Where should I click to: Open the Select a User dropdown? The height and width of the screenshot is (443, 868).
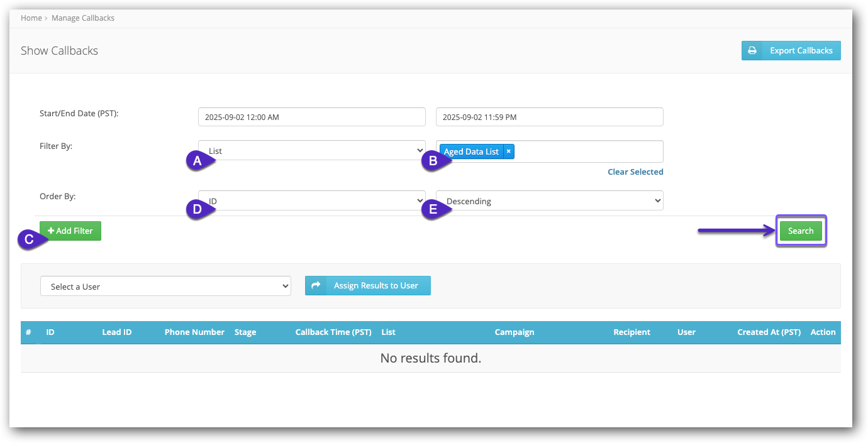click(x=165, y=287)
